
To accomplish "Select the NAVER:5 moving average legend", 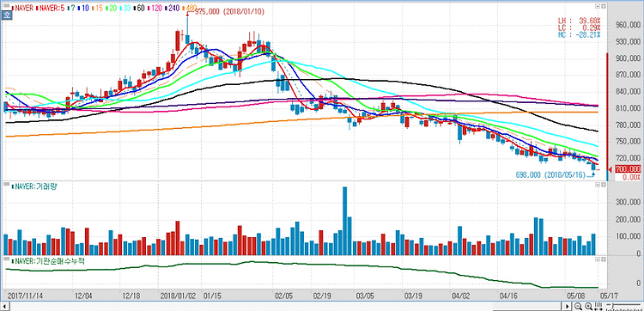I will point(50,9).
